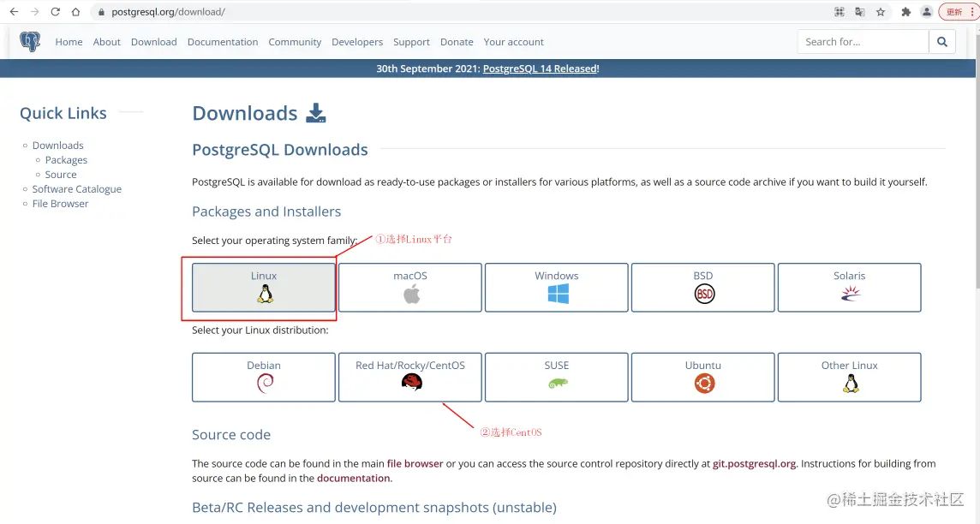Open the Your account menu item
980x524 pixels.
(x=514, y=42)
